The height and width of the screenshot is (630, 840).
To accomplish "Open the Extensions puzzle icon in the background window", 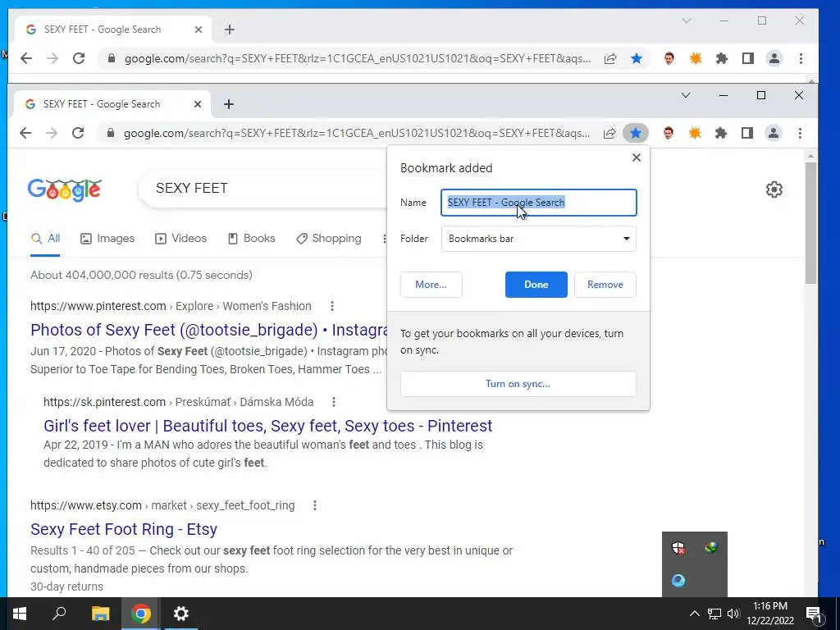I will tap(722, 58).
